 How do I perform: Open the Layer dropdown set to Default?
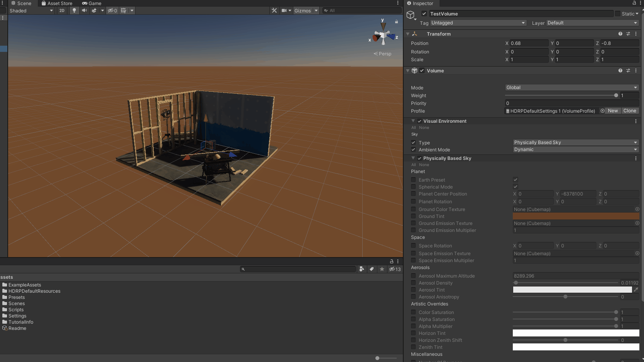click(x=593, y=23)
